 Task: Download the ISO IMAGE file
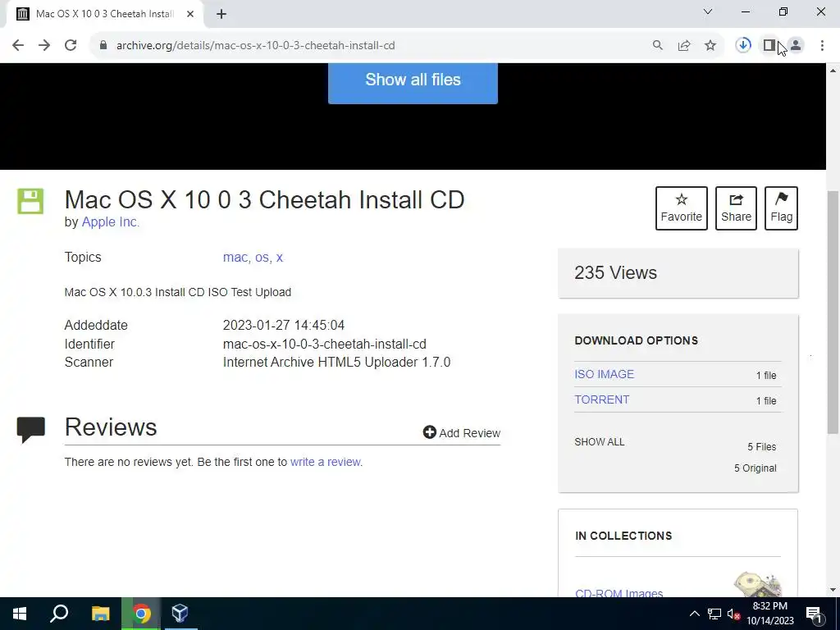604,374
